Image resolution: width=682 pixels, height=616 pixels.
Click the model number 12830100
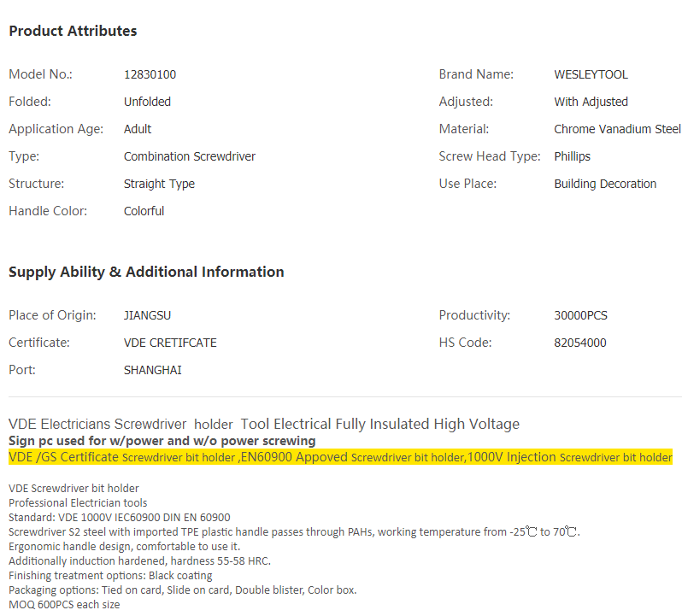150,74
